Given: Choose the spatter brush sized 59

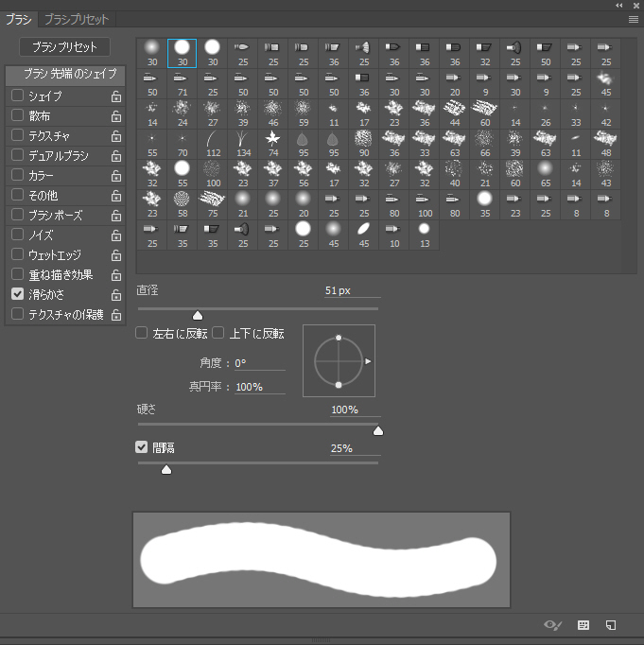Looking at the screenshot, I should pyautogui.click(x=304, y=114).
